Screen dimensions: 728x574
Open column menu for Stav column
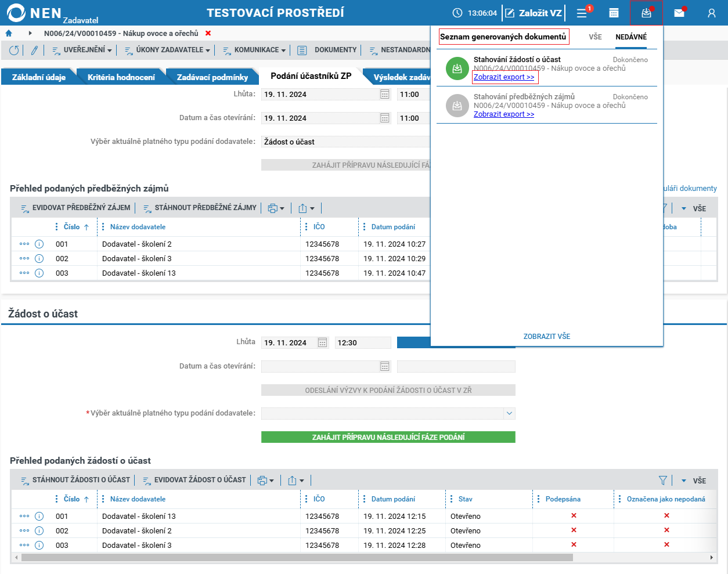click(x=451, y=499)
